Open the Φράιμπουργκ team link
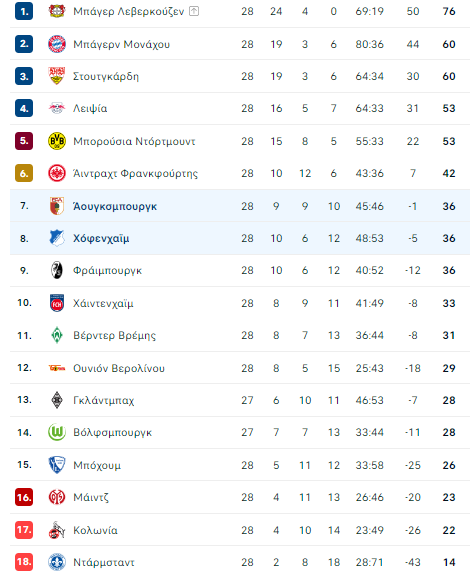This screenshot has height=578, width=470. 107,270
